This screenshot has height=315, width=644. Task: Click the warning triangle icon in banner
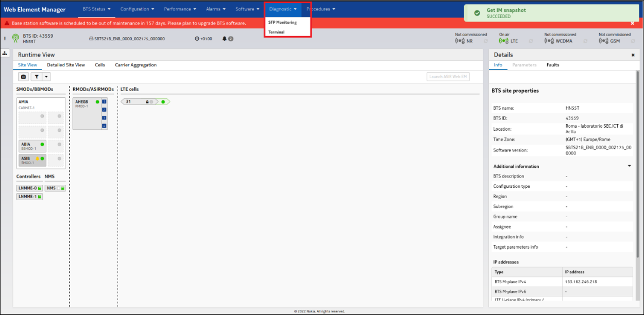pyautogui.click(x=7, y=23)
